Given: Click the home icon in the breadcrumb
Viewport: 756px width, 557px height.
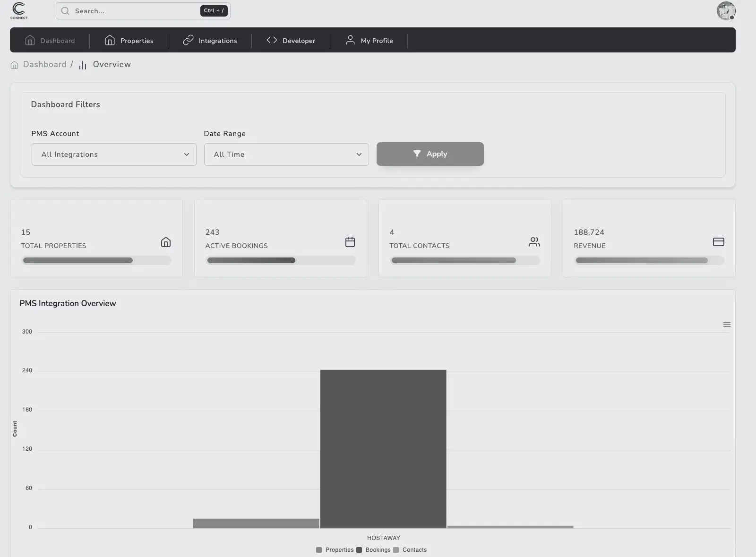Looking at the screenshot, I should click(15, 65).
